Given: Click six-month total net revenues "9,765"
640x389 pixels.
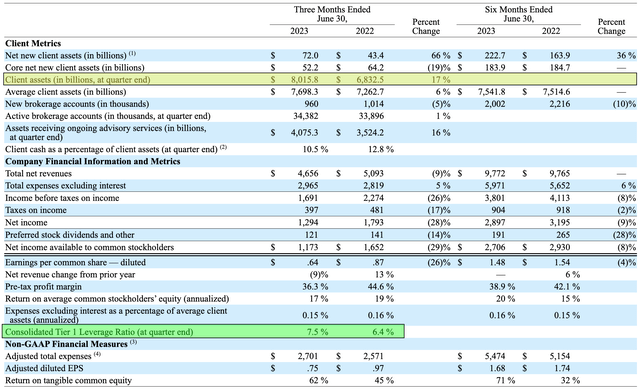Looking at the screenshot, I should point(560,173).
